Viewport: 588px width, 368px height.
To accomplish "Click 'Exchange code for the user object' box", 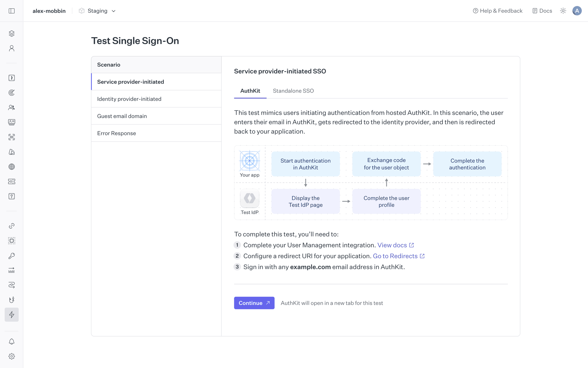I will 386,164.
